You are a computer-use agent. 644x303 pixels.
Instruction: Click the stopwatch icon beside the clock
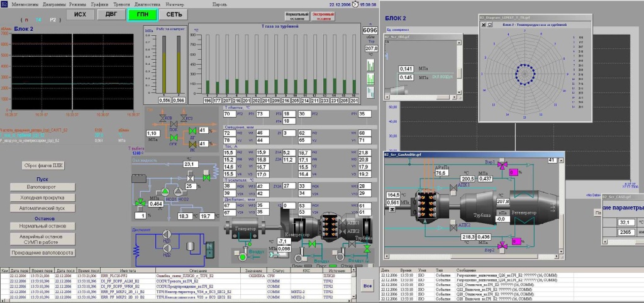(x=355, y=4)
